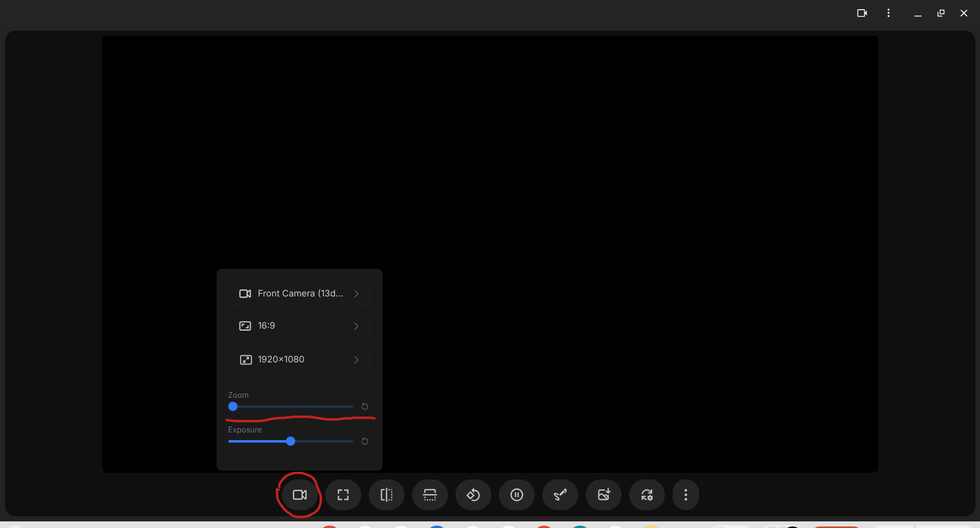The image size is (980, 528).
Task: Pause the camera feed
Action: coord(517,495)
